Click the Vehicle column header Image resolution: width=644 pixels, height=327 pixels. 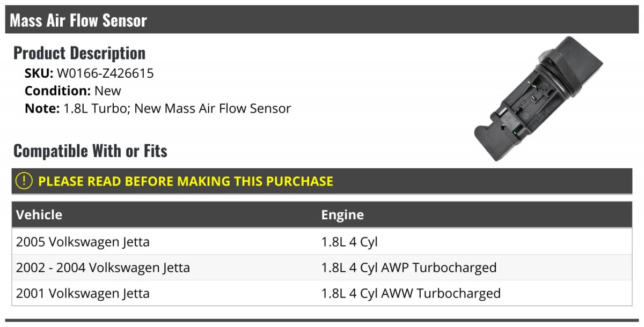[39, 215]
